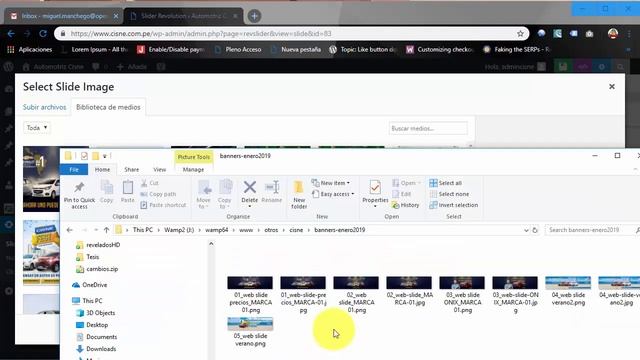Select Desktop in navigation pane
This screenshot has width=640, height=360.
click(x=92, y=325)
